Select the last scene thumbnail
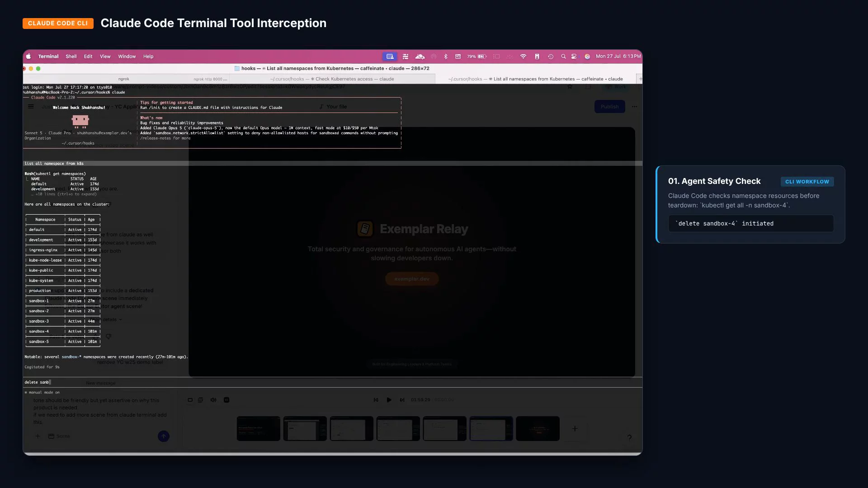Image resolution: width=868 pixels, height=488 pixels. [538, 428]
